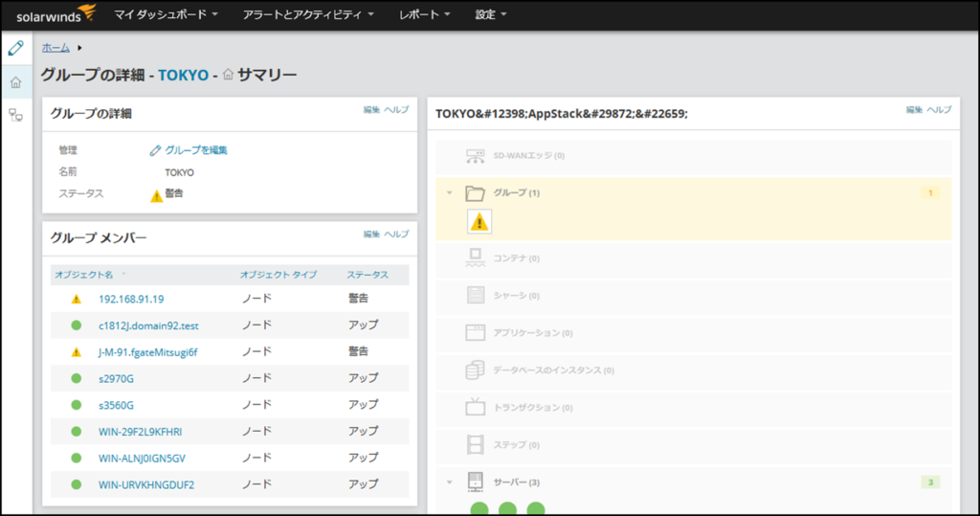Open node c1812J.domain92.test

pyautogui.click(x=148, y=325)
